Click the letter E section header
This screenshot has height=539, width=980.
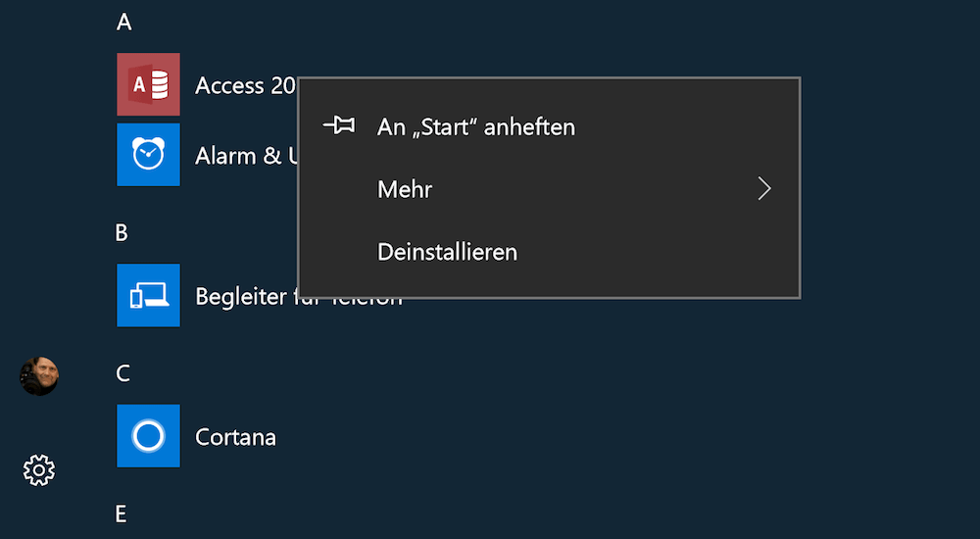pyautogui.click(x=122, y=514)
